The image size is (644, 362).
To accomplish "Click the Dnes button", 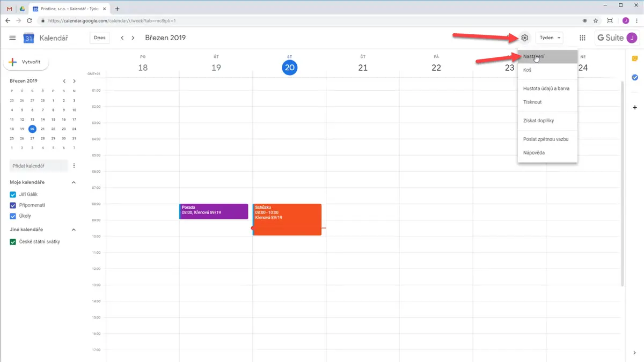I will 100,38.
